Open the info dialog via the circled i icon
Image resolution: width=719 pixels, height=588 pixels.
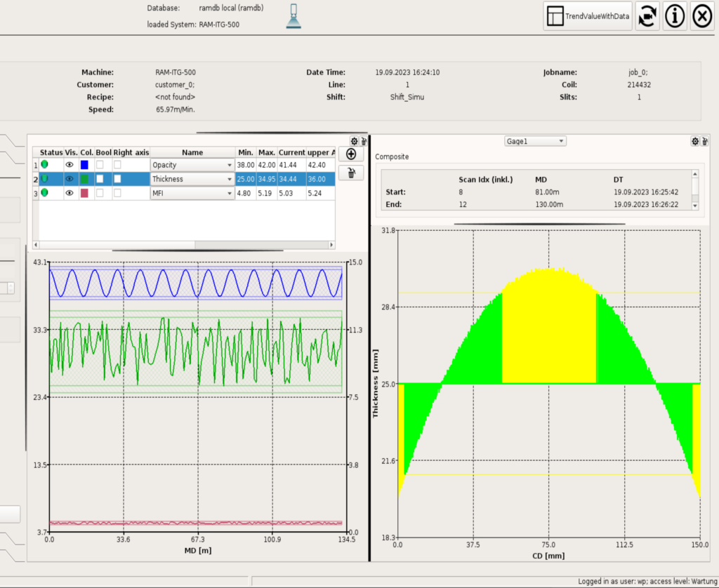[x=675, y=16]
